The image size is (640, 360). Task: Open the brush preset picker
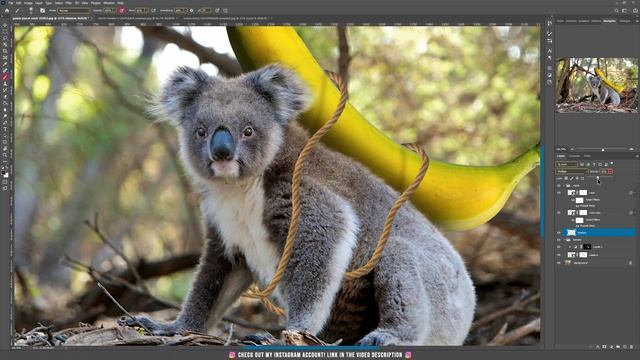pyautogui.click(x=30, y=10)
